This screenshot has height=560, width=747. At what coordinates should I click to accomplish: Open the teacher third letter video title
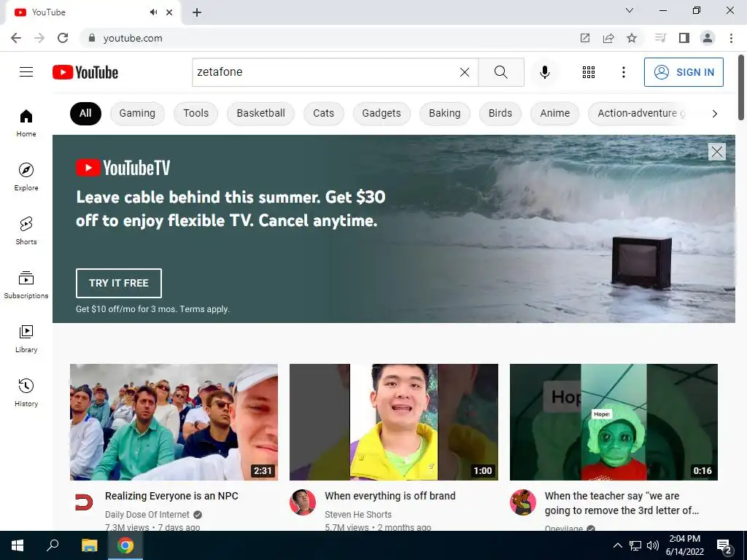pyautogui.click(x=622, y=503)
